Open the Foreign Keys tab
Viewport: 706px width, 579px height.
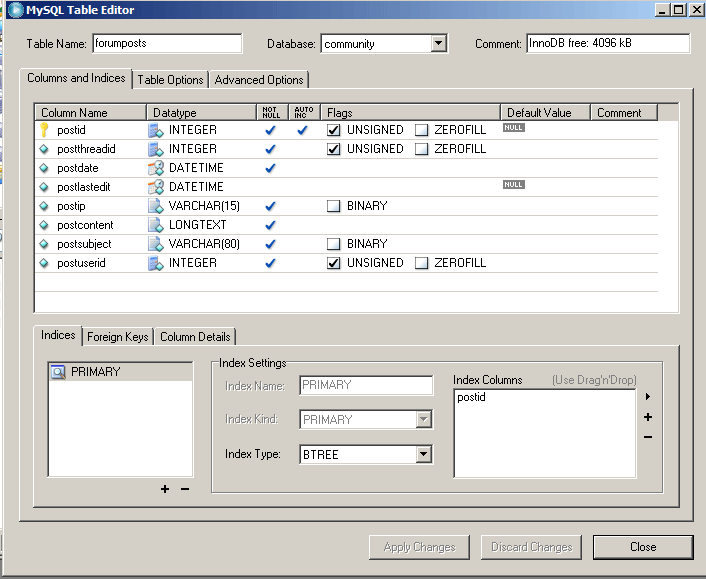pos(118,337)
